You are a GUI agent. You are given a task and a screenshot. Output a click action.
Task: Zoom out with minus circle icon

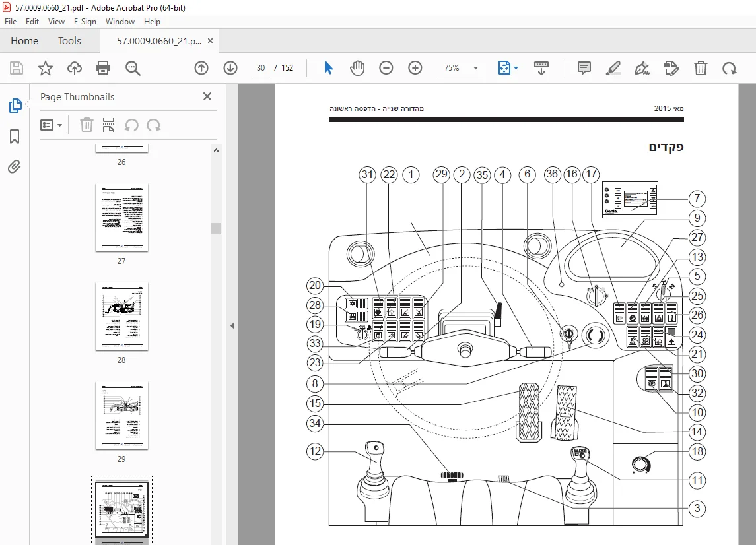pyautogui.click(x=386, y=68)
